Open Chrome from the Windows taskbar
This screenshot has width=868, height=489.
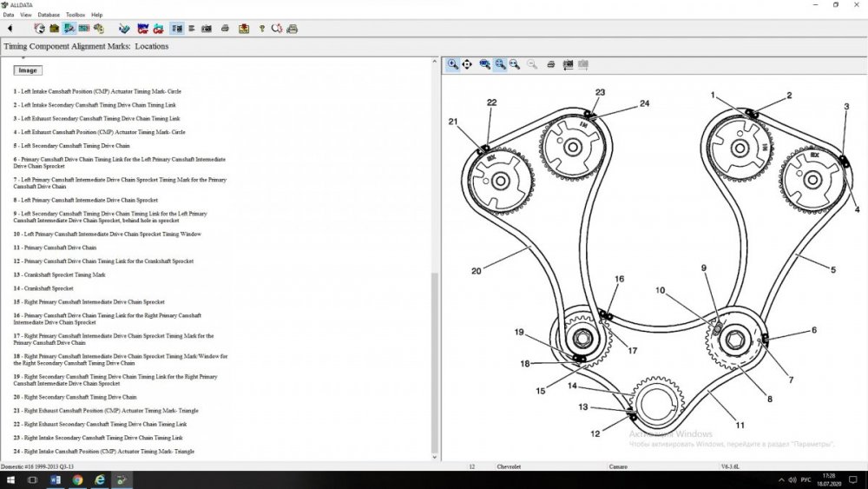(x=77, y=479)
